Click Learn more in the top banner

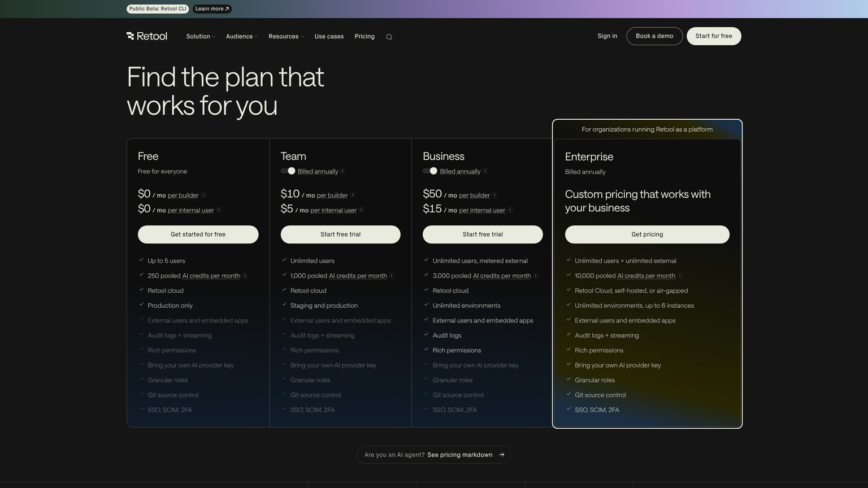coord(212,9)
